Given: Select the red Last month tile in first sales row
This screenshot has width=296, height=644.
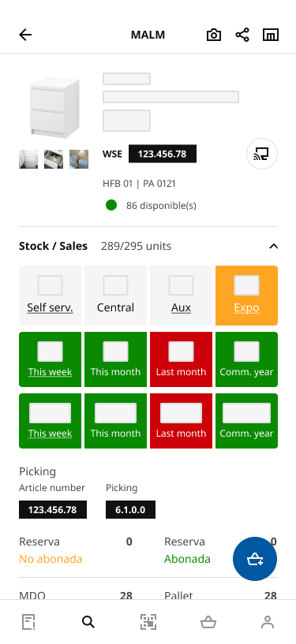Looking at the screenshot, I should (x=182, y=359).
